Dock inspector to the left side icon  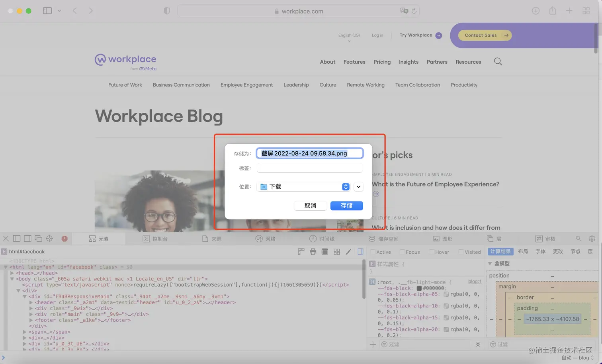click(x=17, y=239)
